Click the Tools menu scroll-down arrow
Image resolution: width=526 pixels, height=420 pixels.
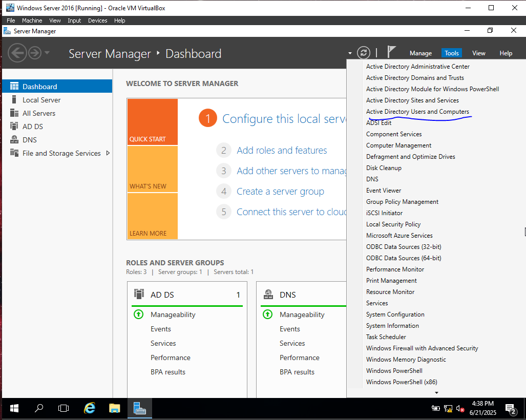click(436, 392)
